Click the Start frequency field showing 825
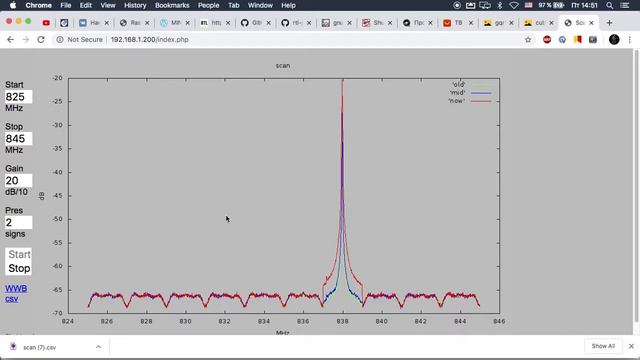Screen dimensions: 640x360 click(x=18, y=97)
